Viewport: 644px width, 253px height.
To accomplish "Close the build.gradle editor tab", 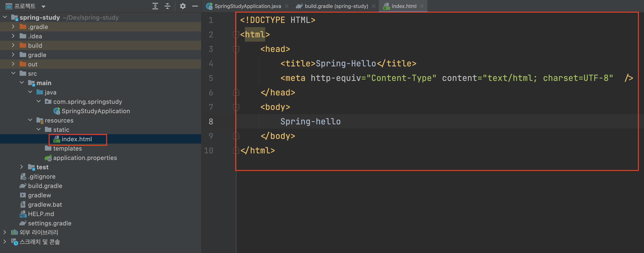I will tap(373, 6).
